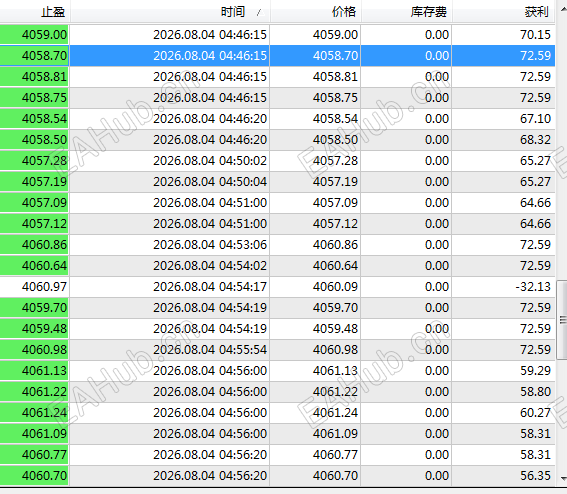The image size is (567, 494).
Task: Click the profit cell showing 56.35
Action: click(503, 476)
